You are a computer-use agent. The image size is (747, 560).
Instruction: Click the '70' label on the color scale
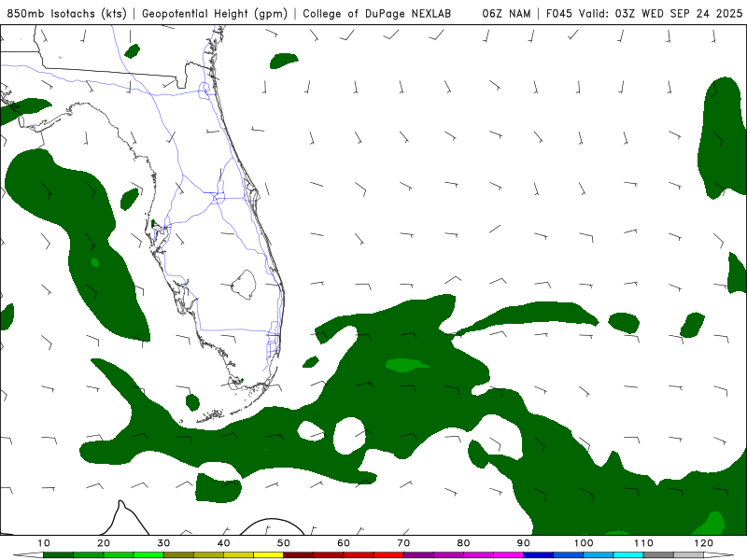[x=403, y=543]
